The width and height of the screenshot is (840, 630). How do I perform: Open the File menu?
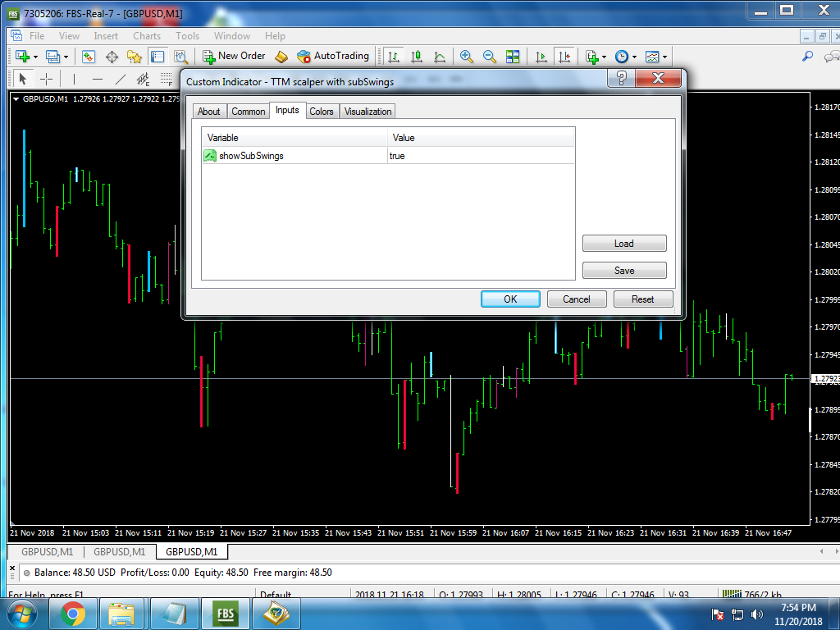coord(37,36)
